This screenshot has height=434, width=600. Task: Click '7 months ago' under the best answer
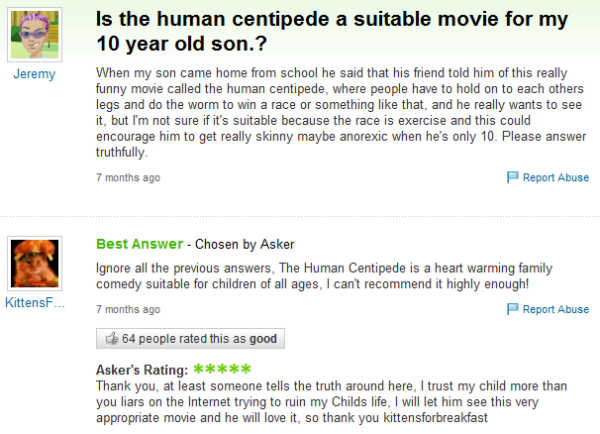(127, 309)
